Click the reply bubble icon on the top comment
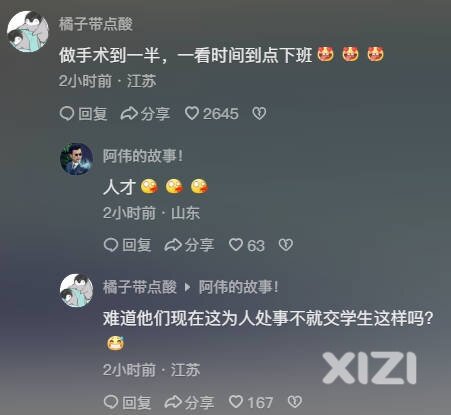 coord(67,113)
